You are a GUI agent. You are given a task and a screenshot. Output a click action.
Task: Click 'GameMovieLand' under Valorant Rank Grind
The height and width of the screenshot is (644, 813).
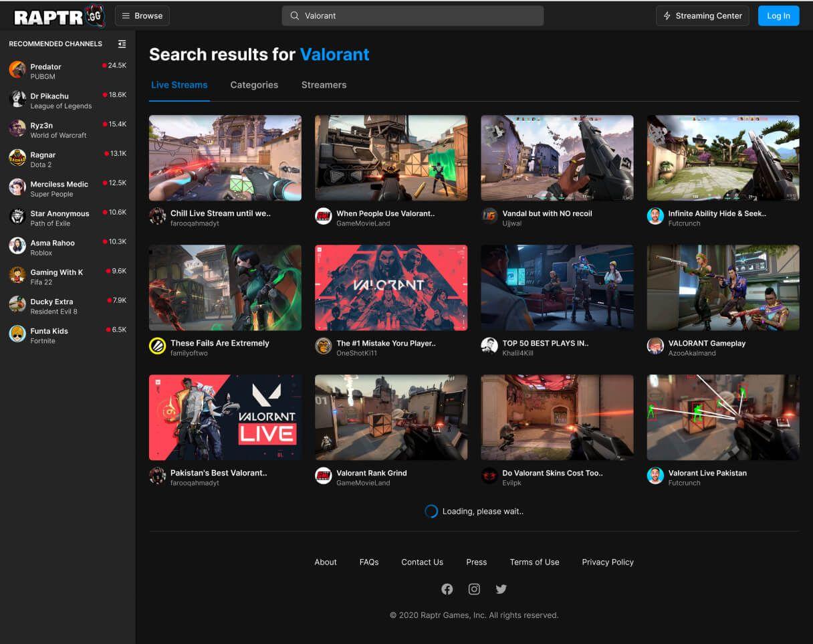[x=363, y=483]
